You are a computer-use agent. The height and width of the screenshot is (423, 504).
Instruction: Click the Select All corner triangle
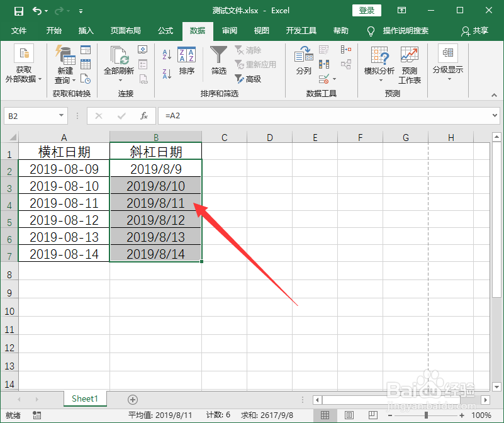(13, 137)
